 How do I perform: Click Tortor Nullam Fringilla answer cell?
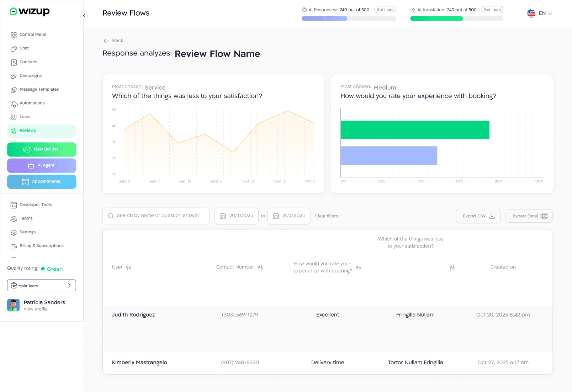[415, 362]
